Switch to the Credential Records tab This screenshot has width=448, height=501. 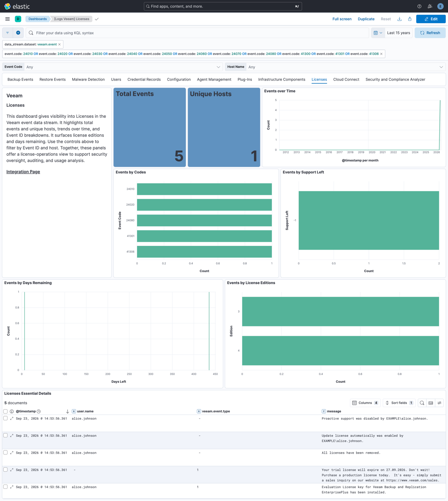144,79
